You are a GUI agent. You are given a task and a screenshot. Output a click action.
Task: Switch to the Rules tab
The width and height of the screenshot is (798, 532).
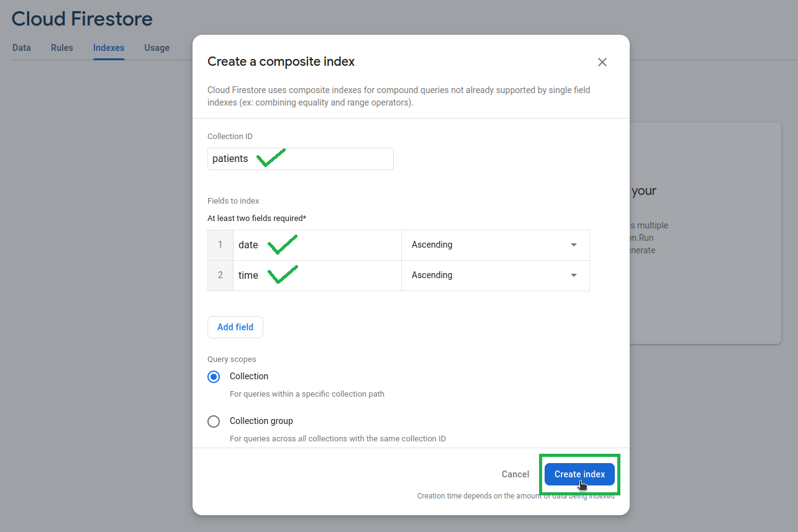click(62, 48)
